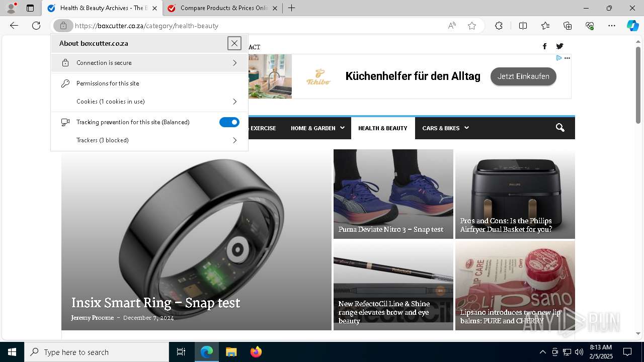Screen dimensions: 644x362
Task: Open the Favorites list
Action: click(545, 26)
